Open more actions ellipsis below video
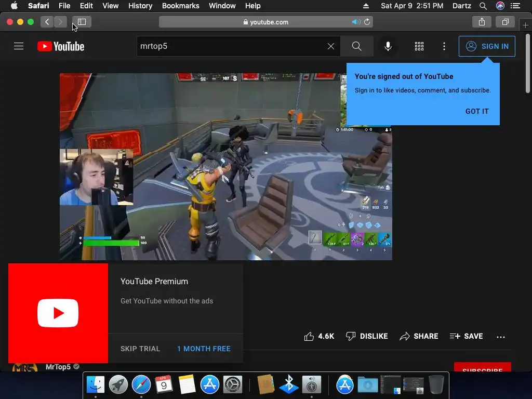The image size is (532, 399). point(501,337)
